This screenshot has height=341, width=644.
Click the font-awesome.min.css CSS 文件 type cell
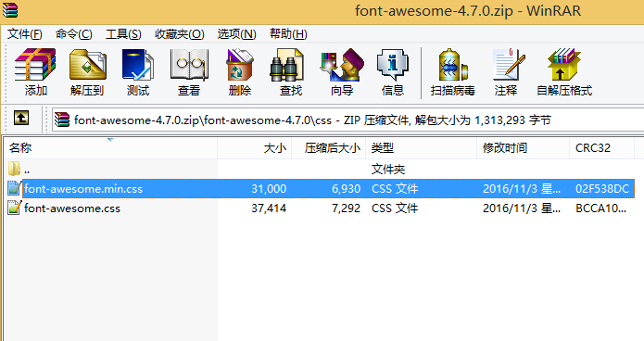pyautogui.click(x=395, y=189)
